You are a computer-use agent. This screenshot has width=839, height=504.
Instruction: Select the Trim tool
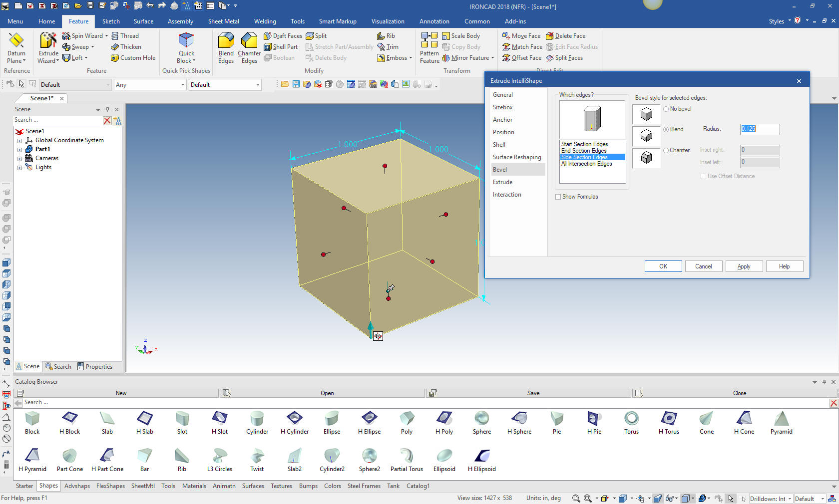coord(388,47)
